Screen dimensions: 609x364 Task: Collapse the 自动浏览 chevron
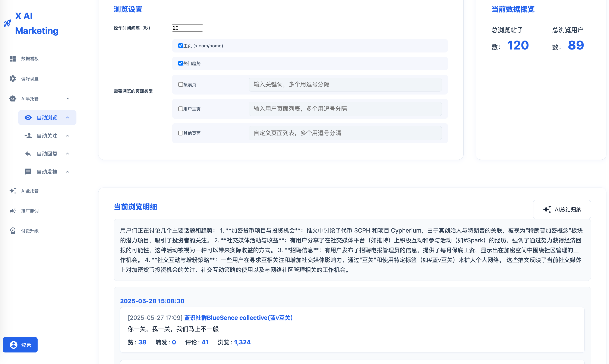point(67,118)
